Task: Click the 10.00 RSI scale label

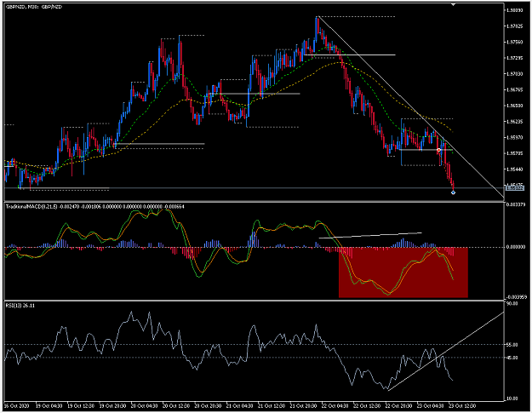Action: tap(512, 399)
